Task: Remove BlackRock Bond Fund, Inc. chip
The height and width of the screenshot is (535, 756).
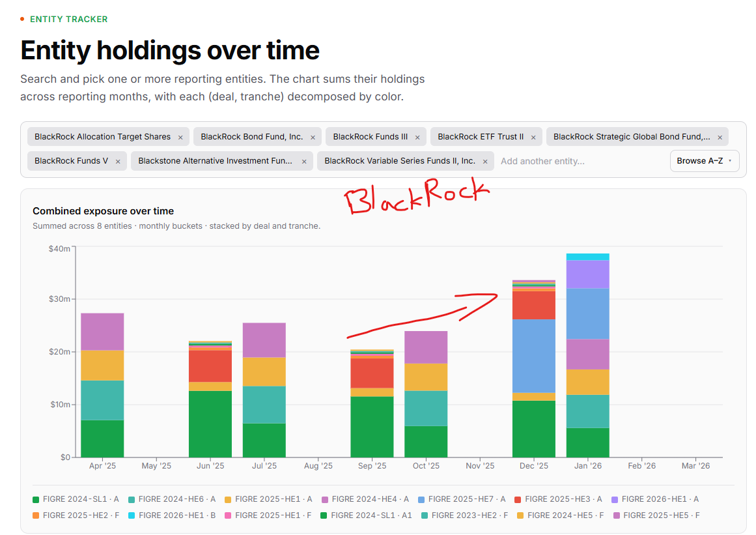Action: (313, 137)
